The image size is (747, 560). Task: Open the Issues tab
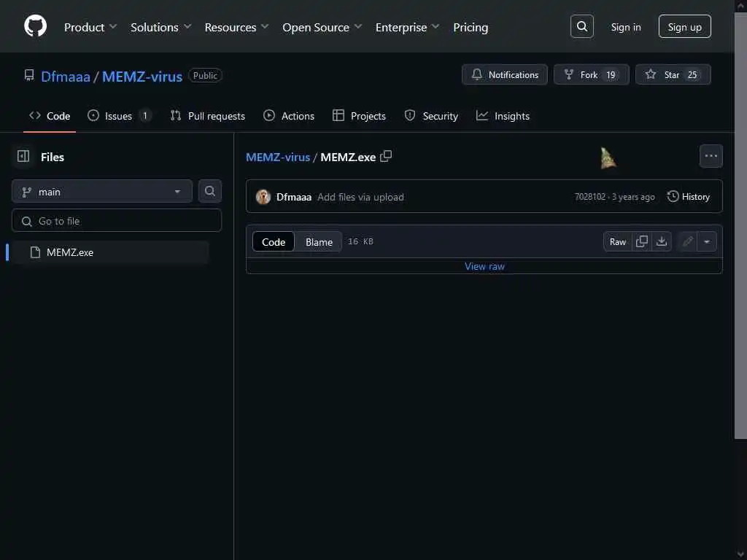click(120, 116)
